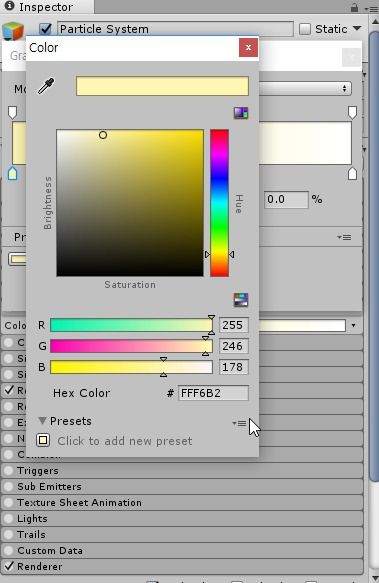Screen dimensions: 379x583
Task: Pick a color with the eyedropper tool
Action: [46, 86]
